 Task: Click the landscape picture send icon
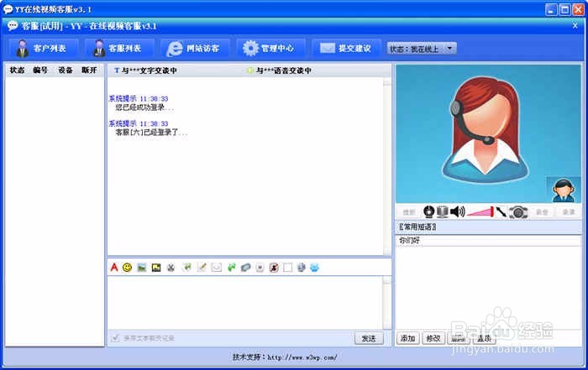pos(142,268)
